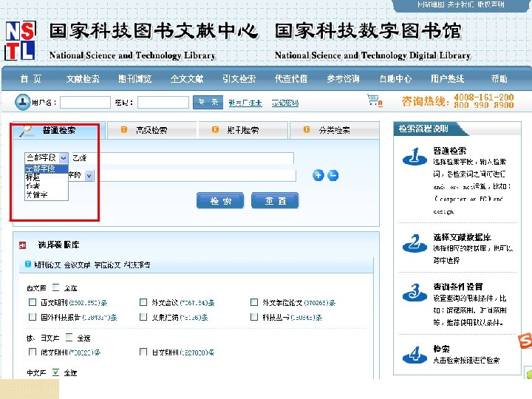Open 期刊浏览 navigation item
The height and width of the screenshot is (399, 532).
click(x=135, y=79)
